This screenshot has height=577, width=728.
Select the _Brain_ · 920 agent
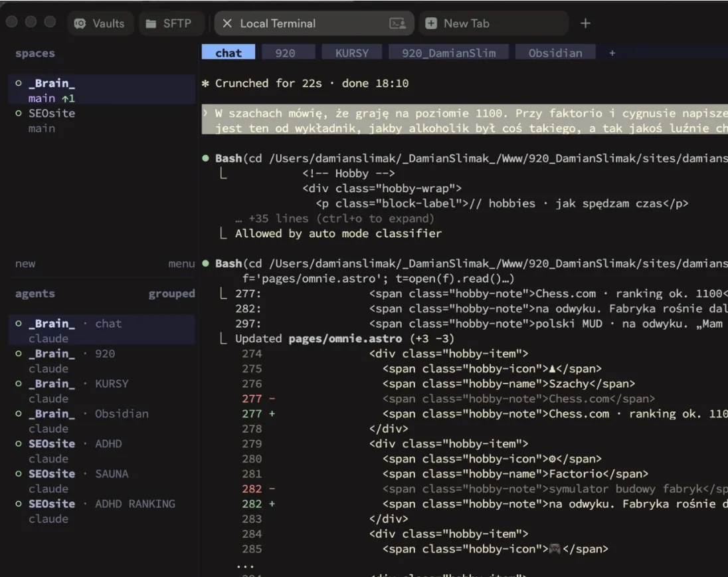102,360
